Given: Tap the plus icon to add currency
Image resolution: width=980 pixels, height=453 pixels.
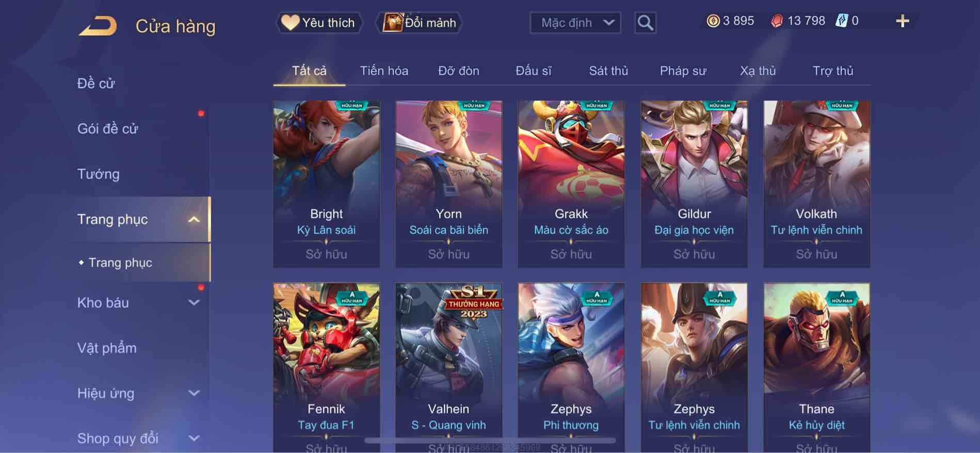Looking at the screenshot, I should 902,21.
